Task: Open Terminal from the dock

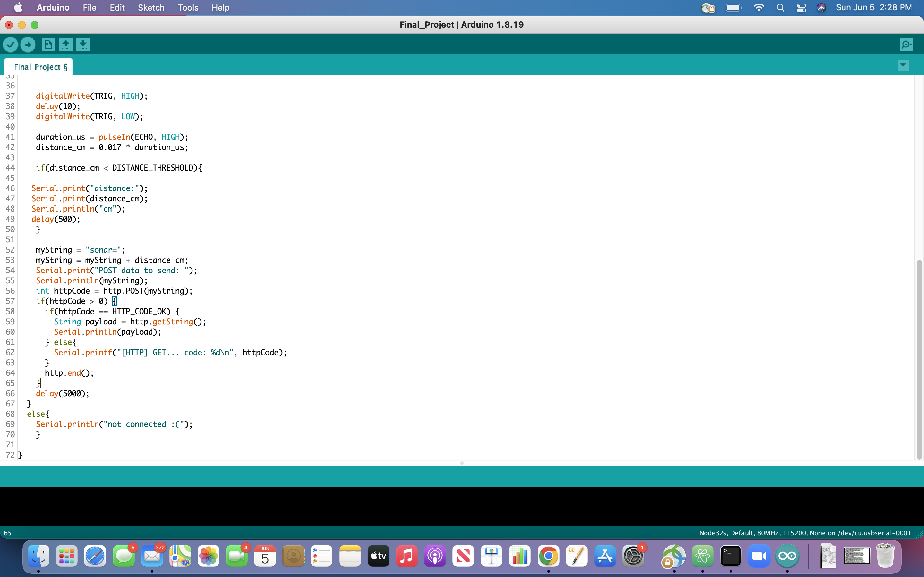Action: click(x=731, y=556)
